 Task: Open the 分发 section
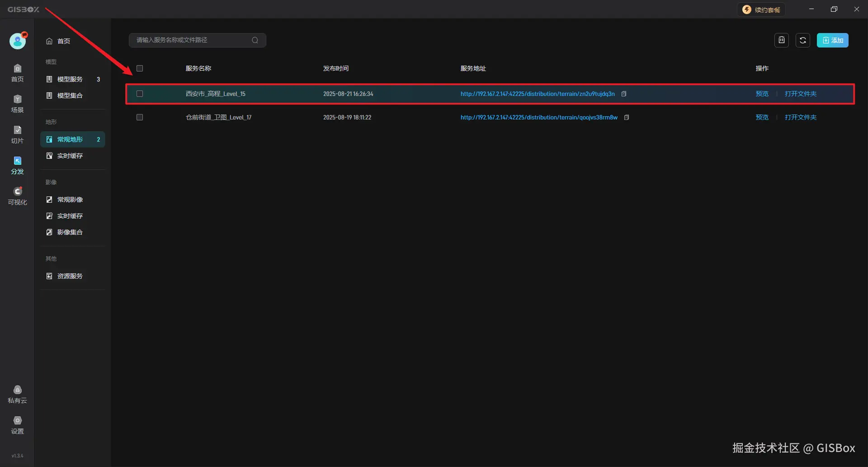pyautogui.click(x=17, y=166)
